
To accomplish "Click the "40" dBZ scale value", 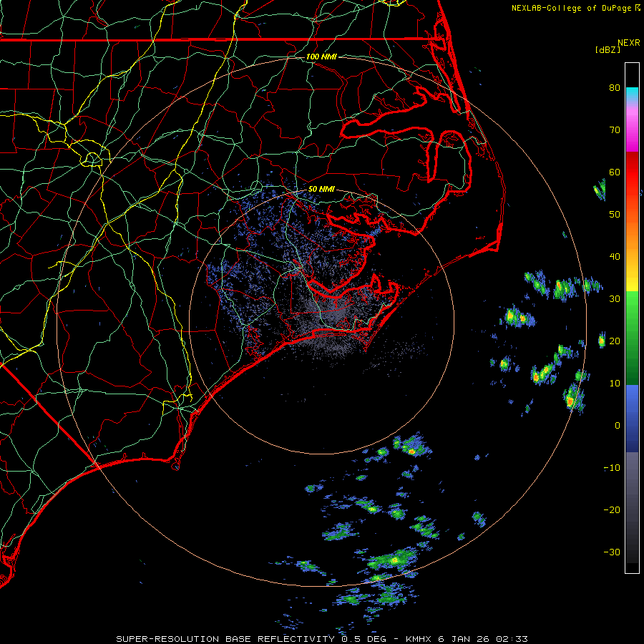I will [x=615, y=257].
